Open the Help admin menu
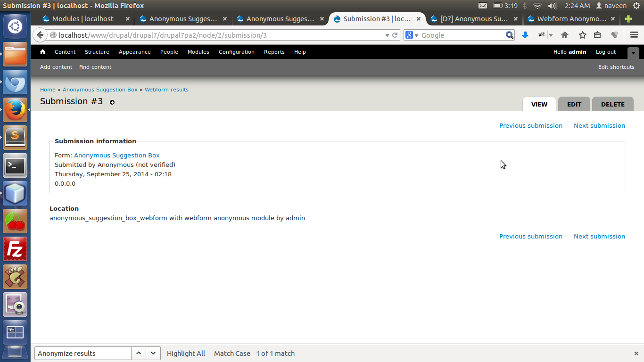The image size is (644, 362). [300, 52]
